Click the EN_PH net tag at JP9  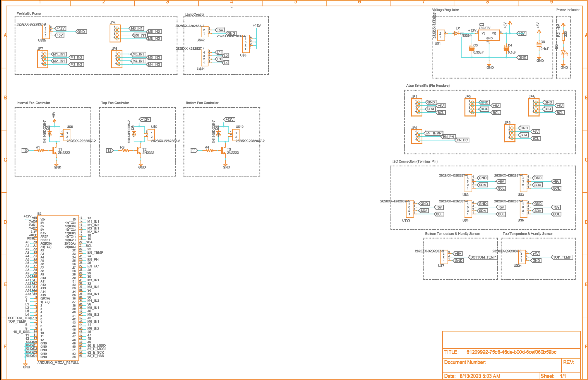pos(448,137)
